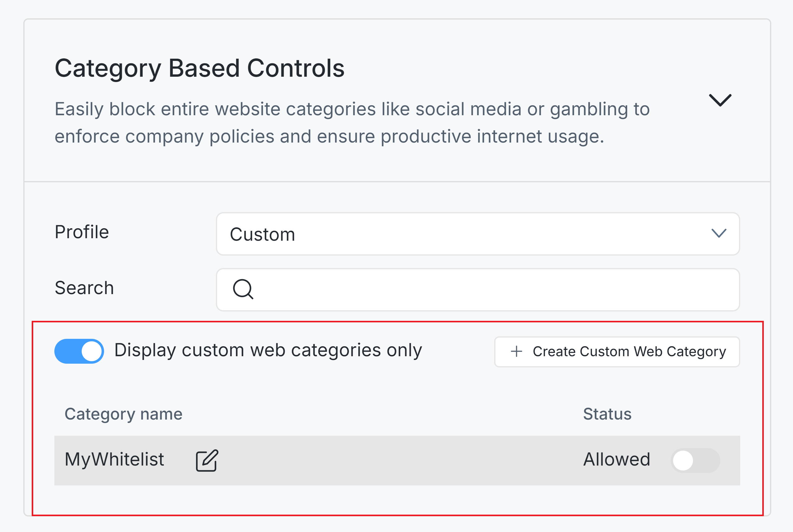The height and width of the screenshot is (532, 793).
Task: Click the Allowed status label
Action: (x=617, y=460)
